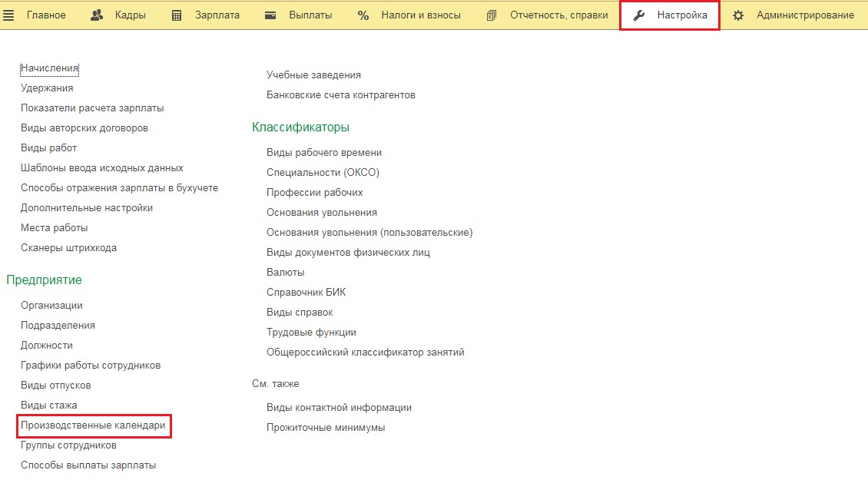Click the gear icon for Администрирование
Screen dimensions: 868x480
click(738, 15)
